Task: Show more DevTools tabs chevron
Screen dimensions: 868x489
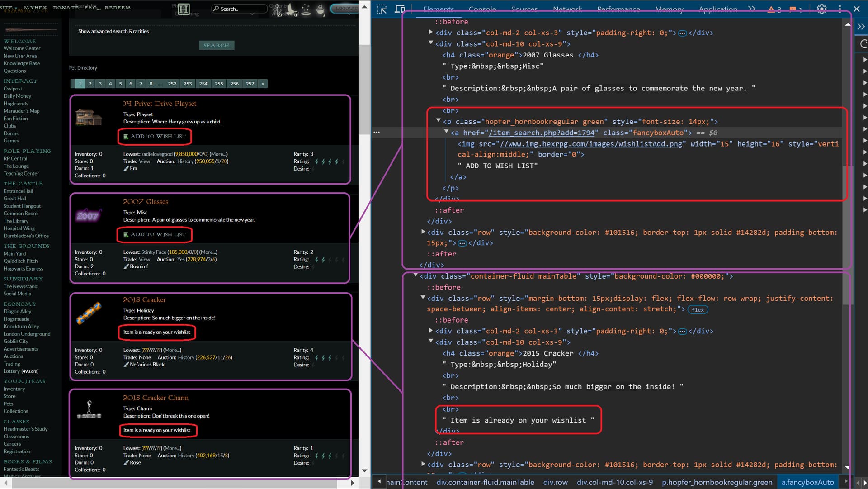Action: [752, 9]
